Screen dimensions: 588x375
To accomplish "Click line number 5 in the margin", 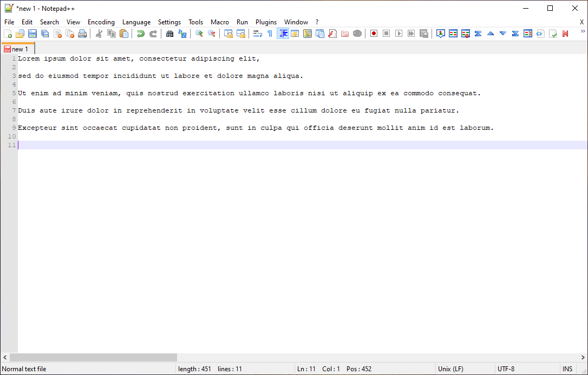I will pos(14,93).
